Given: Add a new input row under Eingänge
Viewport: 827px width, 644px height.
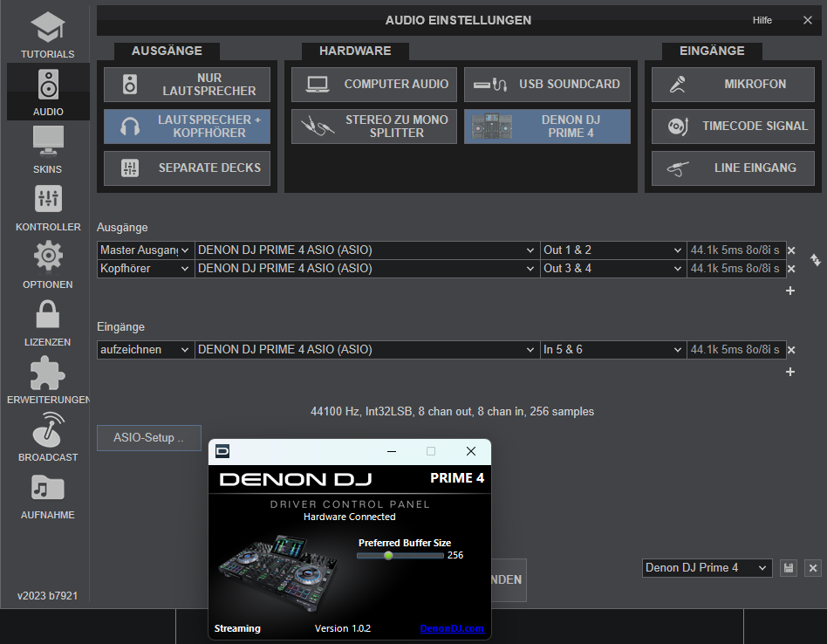Looking at the screenshot, I should (x=790, y=372).
